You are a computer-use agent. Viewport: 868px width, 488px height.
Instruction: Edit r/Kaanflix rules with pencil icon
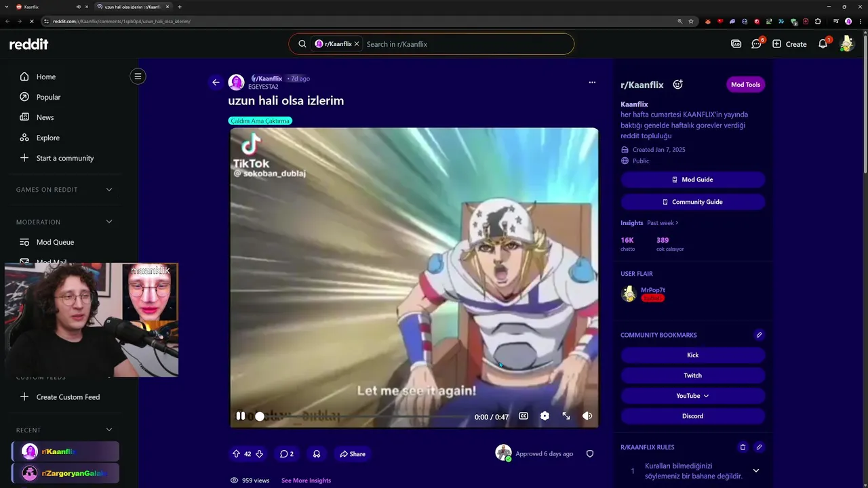coord(759,447)
